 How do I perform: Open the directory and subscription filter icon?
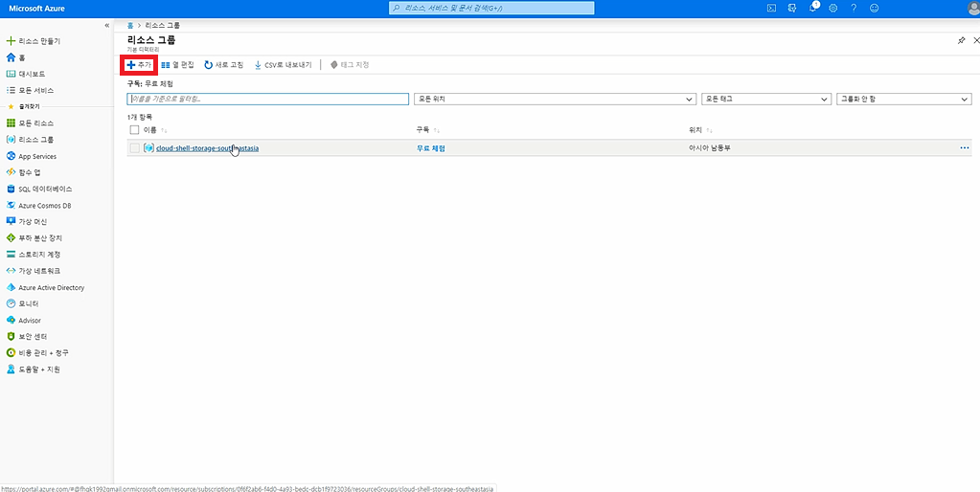pos(792,8)
